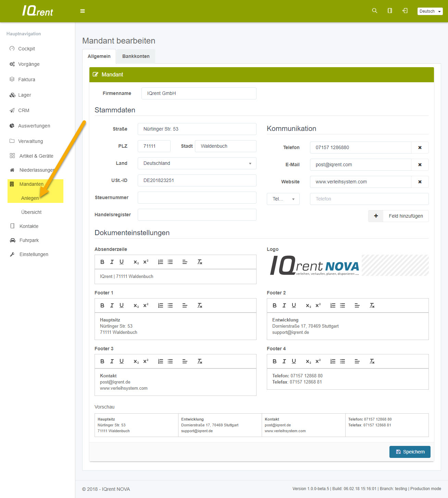Remove the Website entry with X button

coord(420,182)
